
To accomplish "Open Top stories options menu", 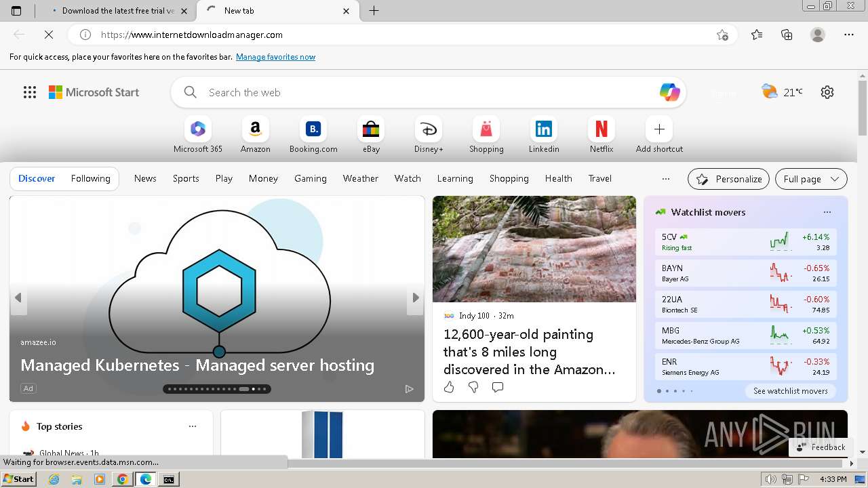I will coord(193,426).
